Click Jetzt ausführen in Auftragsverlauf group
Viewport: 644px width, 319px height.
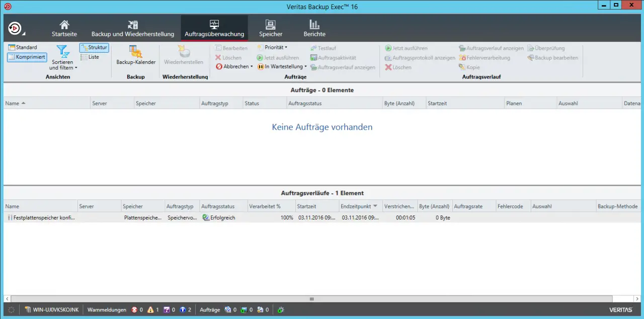point(407,48)
